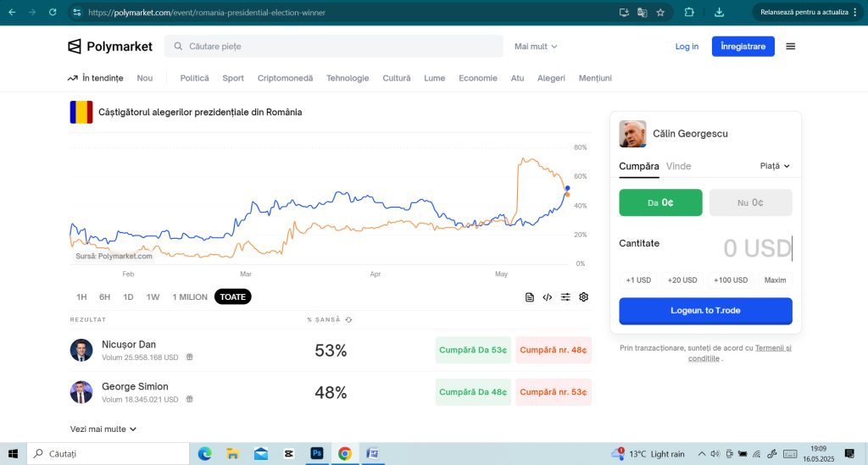Click the blue login to trade button
Image resolution: width=868 pixels, height=465 pixels.
(x=705, y=311)
